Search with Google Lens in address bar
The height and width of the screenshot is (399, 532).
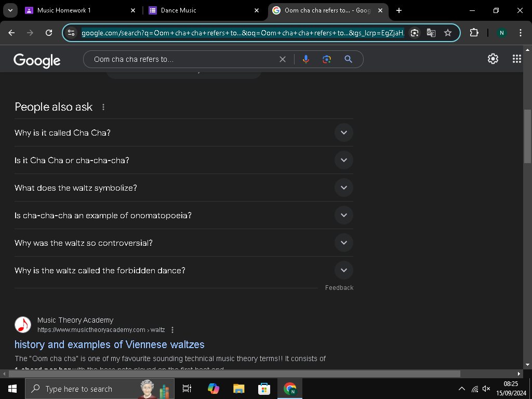(x=414, y=33)
